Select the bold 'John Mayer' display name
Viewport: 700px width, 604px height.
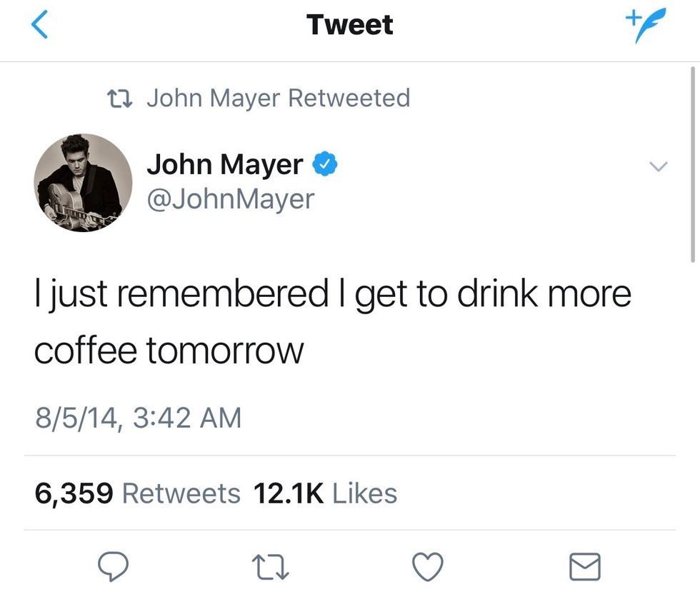pos(224,165)
